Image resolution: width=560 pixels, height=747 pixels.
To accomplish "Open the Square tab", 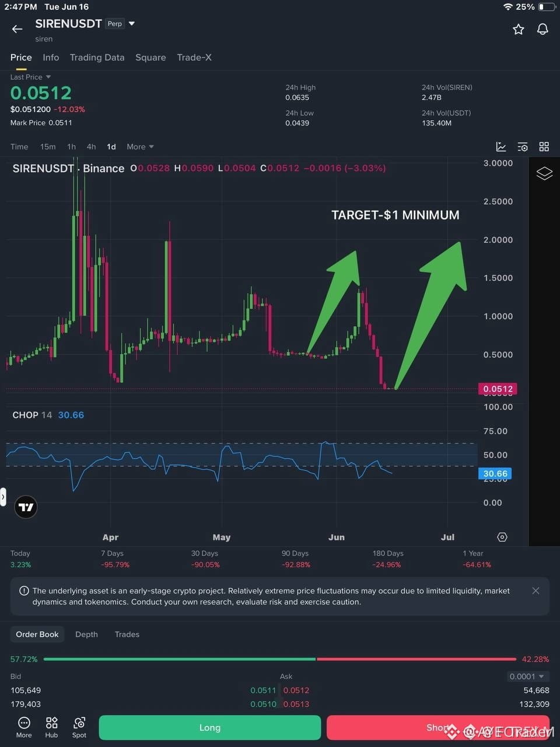I will (150, 57).
